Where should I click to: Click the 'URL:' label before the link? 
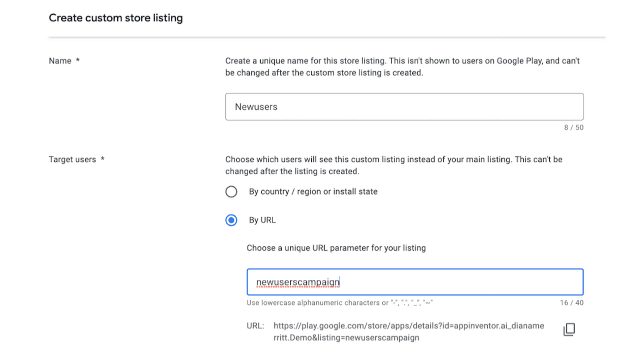point(255,326)
